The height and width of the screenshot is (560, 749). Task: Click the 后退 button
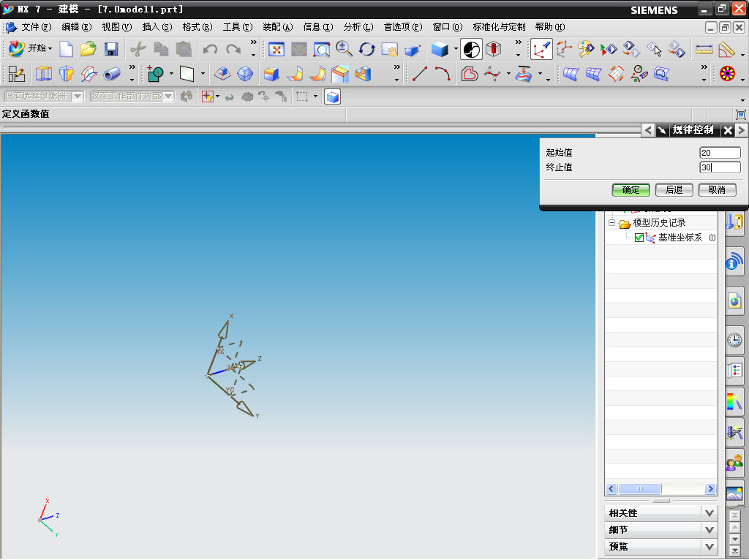(674, 190)
